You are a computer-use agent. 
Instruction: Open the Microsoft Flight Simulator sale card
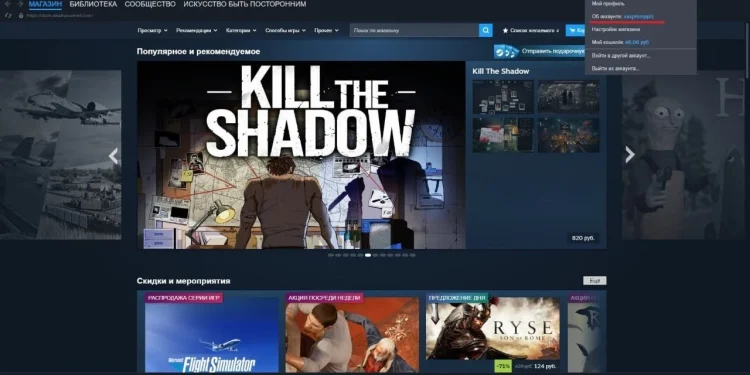point(212,334)
